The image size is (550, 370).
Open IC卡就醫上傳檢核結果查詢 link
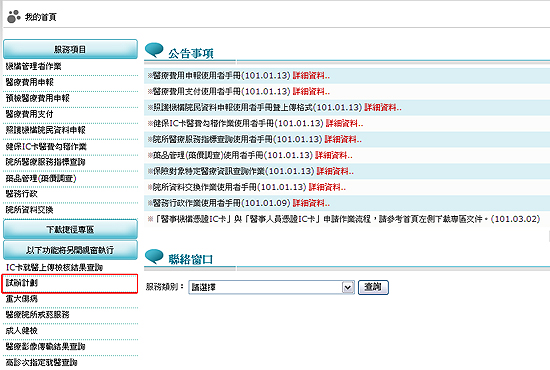coord(54,268)
